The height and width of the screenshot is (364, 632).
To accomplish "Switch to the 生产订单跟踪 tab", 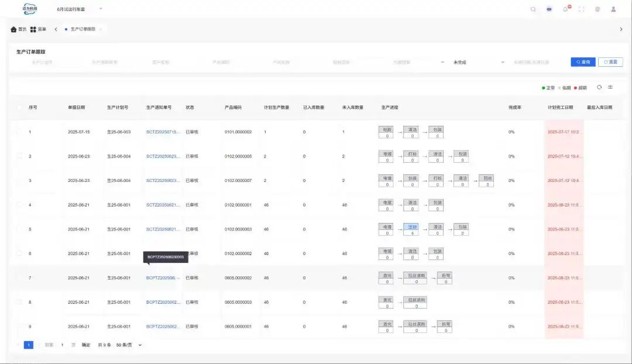I will [x=83, y=29].
